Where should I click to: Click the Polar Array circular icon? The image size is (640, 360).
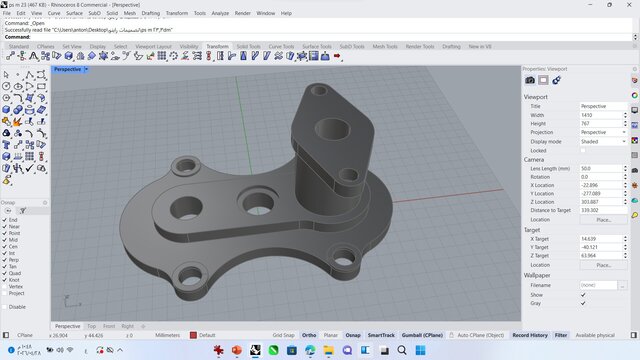[174, 56]
